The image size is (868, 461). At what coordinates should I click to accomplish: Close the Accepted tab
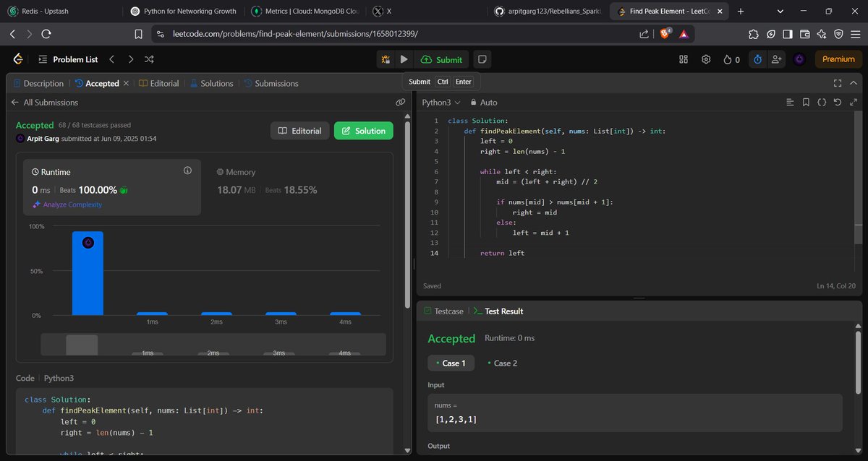[126, 83]
